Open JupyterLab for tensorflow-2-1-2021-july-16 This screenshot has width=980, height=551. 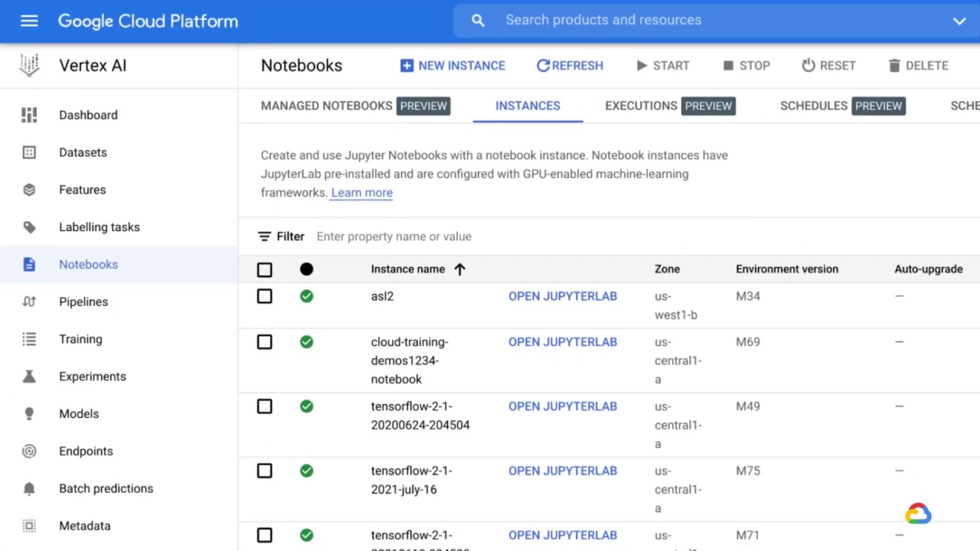pos(563,471)
